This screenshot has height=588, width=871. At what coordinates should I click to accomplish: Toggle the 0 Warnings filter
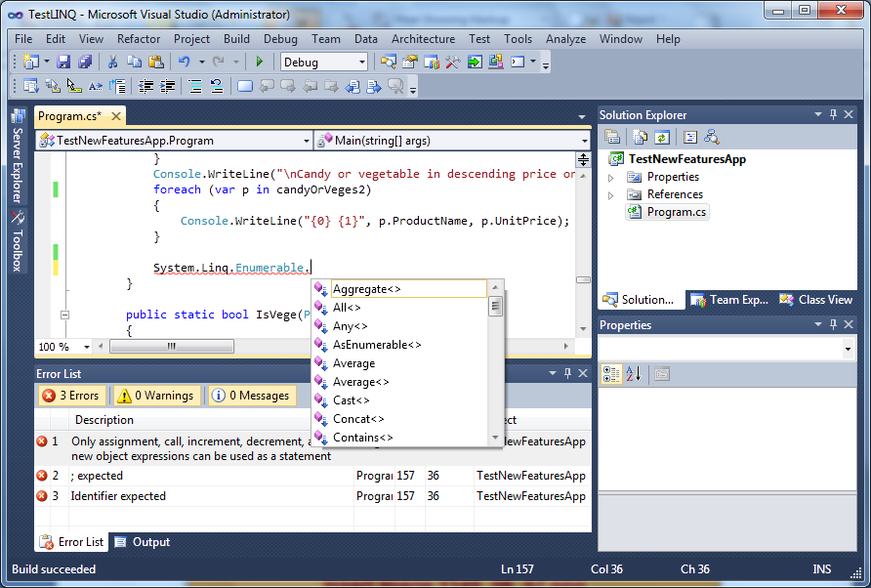pos(156,396)
